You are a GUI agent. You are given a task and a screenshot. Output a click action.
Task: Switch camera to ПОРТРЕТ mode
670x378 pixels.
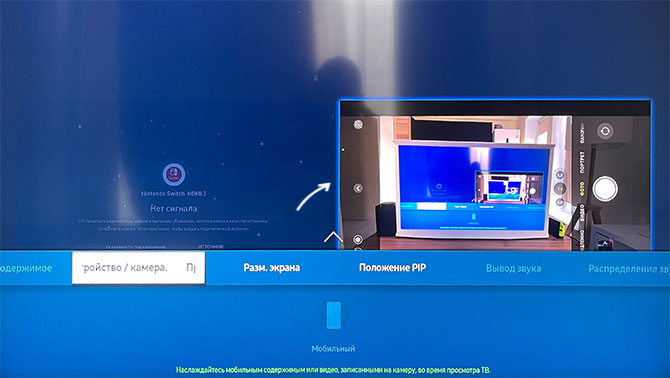tap(582, 162)
